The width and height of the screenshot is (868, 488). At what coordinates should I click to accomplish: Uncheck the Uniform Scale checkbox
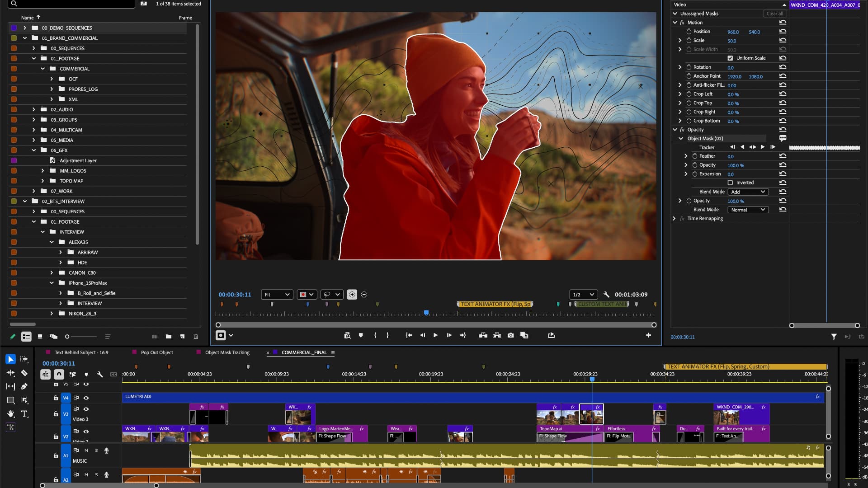[731, 58]
